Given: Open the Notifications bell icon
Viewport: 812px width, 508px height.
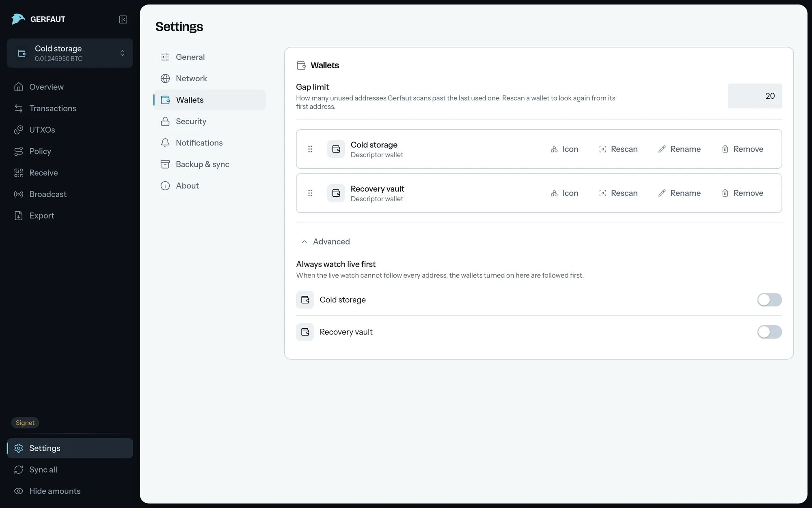Looking at the screenshot, I should click(165, 143).
